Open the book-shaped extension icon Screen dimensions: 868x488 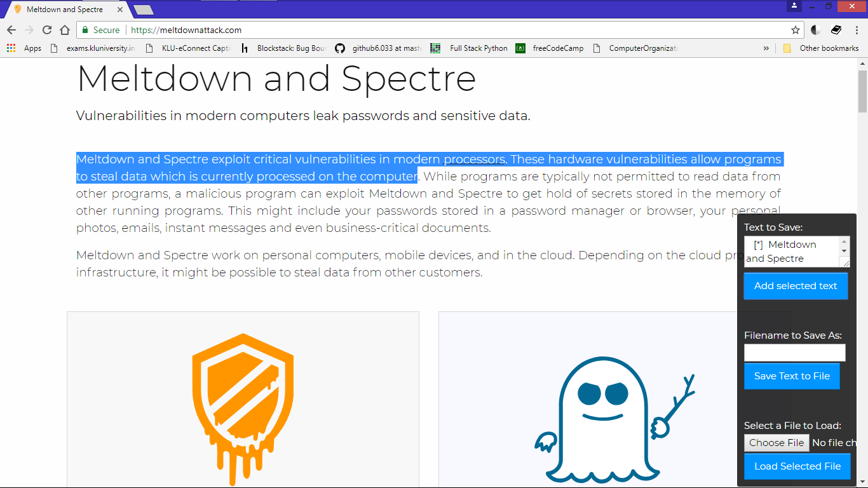[x=836, y=30]
